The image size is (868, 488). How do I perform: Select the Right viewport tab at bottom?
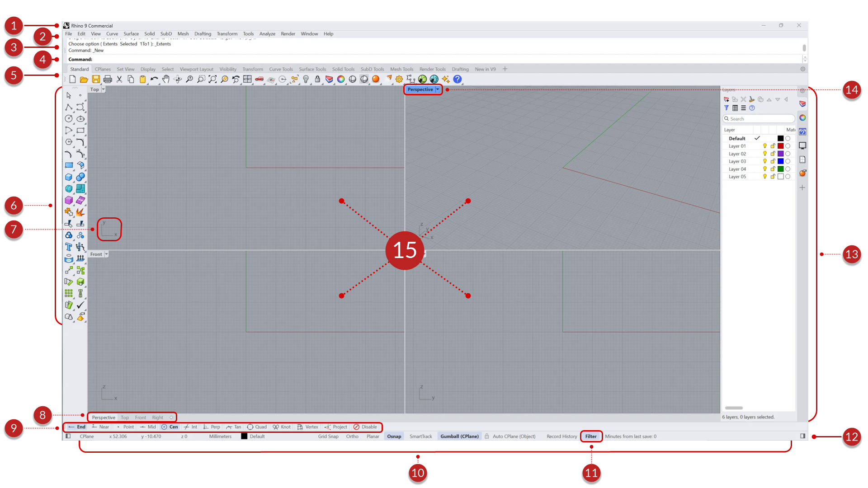click(157, 418)
